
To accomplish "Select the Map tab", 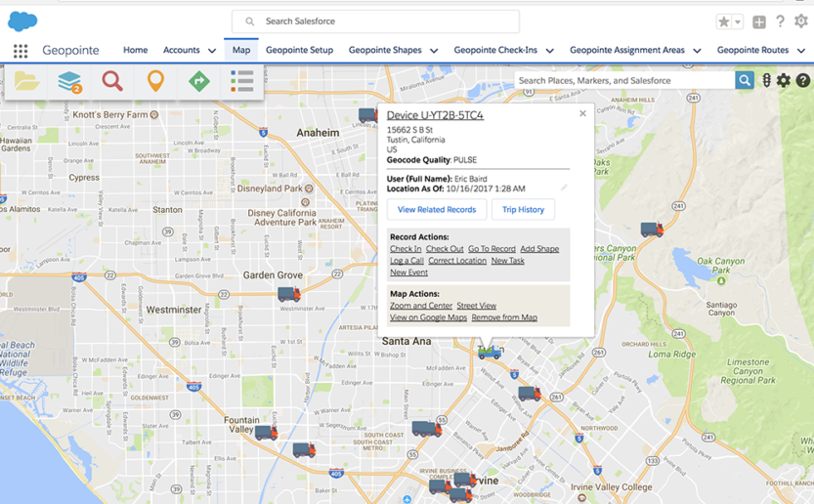I will (x=240, y=50).
